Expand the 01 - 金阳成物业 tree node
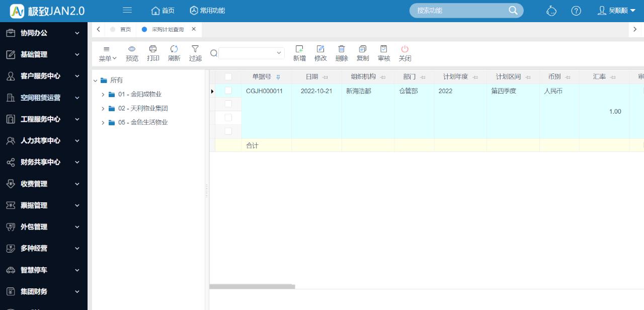Image resolution: width=644 pixels, height=310 pixels. pos(103,94)
